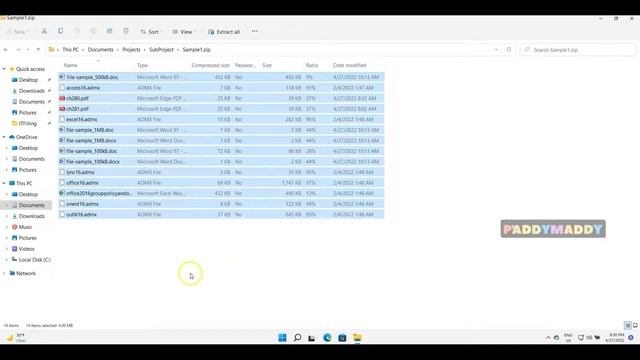Select access16.admx file
Image resolution: width=640 pixels, height=360 pixels.
[x=221, y=88]
